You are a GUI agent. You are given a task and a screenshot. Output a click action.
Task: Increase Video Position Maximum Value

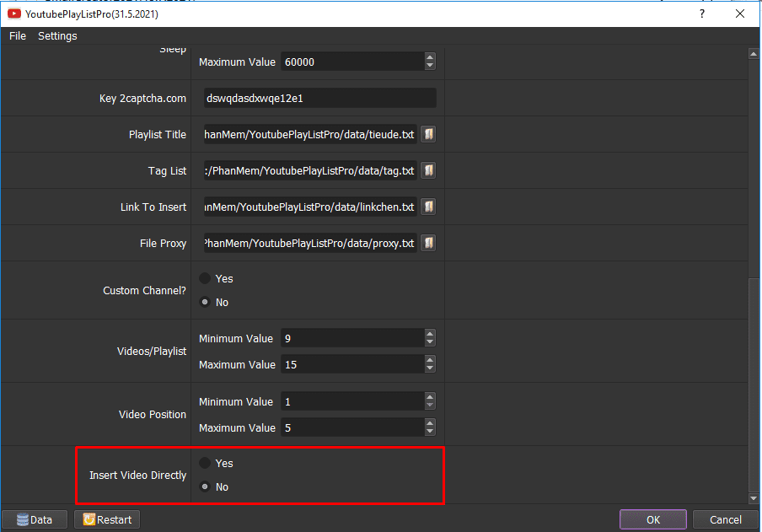[x=430, y=423]
